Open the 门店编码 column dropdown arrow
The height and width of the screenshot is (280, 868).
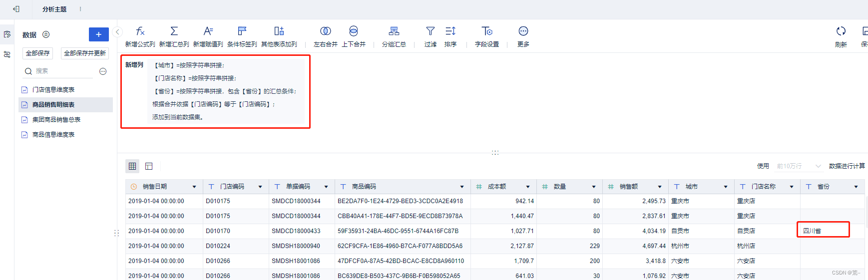(260, 187)
